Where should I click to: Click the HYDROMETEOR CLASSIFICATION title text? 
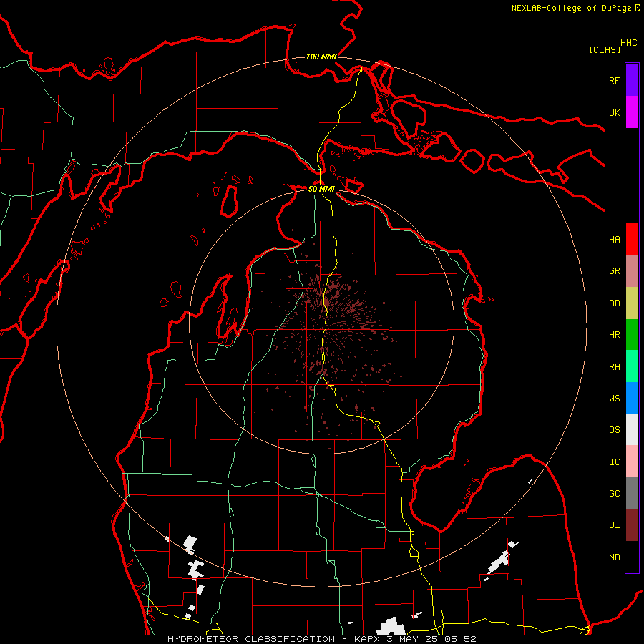pos(251,639)
